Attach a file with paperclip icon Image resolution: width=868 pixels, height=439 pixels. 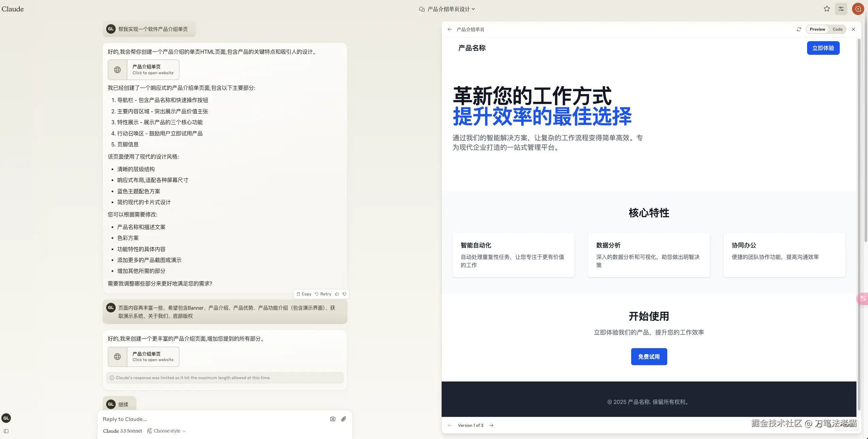coord(344,419)
